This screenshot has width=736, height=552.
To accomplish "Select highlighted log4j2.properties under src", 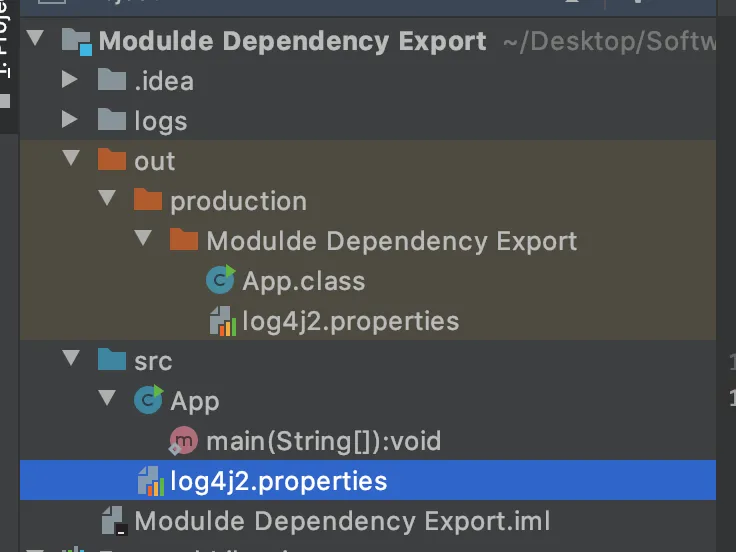I will (278, 481).
